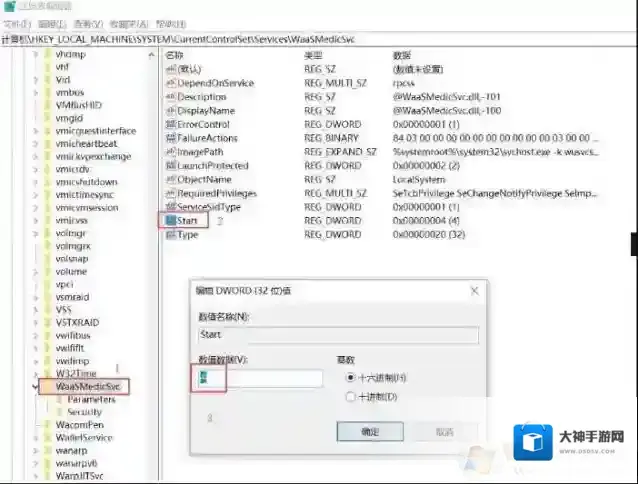Image resolution: width=638 pixels, height=484 pixels.
Task: Open the 收藏夹(A) Favorites menu
Action: tap(129, 24)
